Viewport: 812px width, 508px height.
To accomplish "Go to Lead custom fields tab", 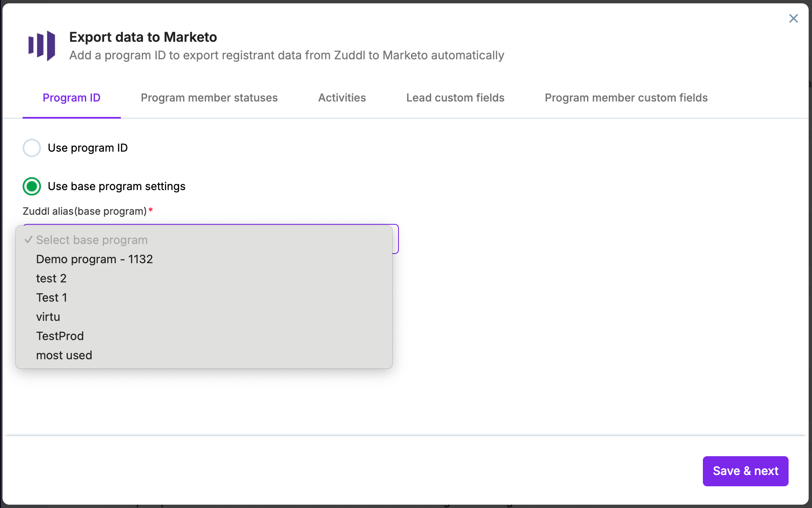I will click(455, 98).
